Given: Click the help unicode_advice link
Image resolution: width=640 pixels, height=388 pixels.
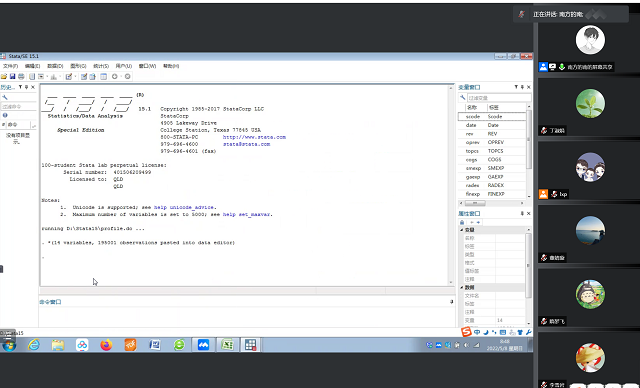Looking at the screenshot, I should [x=184, y=207].
